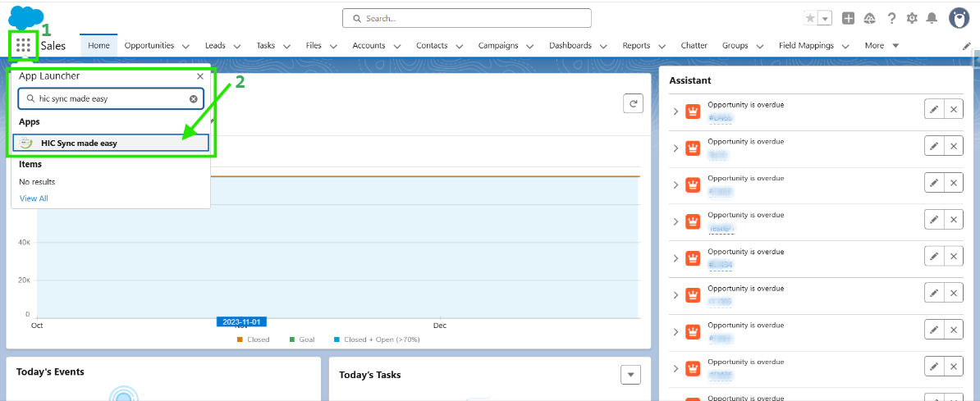This screenshot has height=401, width=980.
Task: Expand the first overdue opportunity item
Action: pyautogui.click(x=675, y=112)
